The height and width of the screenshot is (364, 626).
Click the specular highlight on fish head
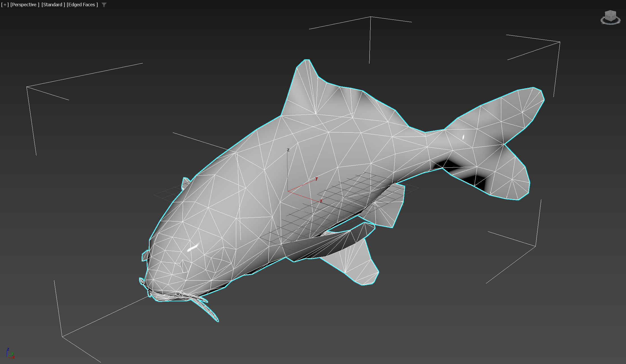(193, 248)
